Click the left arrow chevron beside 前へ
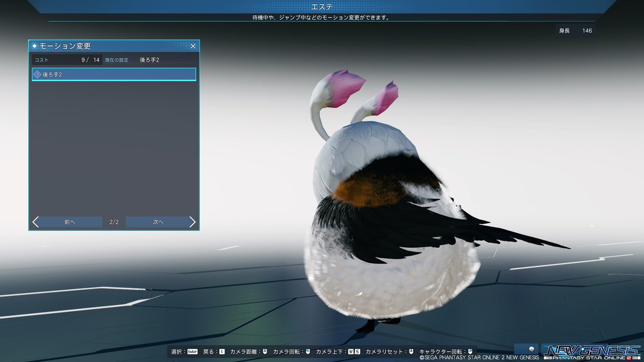Image resolution: width=644 pixels, height=362 pixels. tap(35, 222)
